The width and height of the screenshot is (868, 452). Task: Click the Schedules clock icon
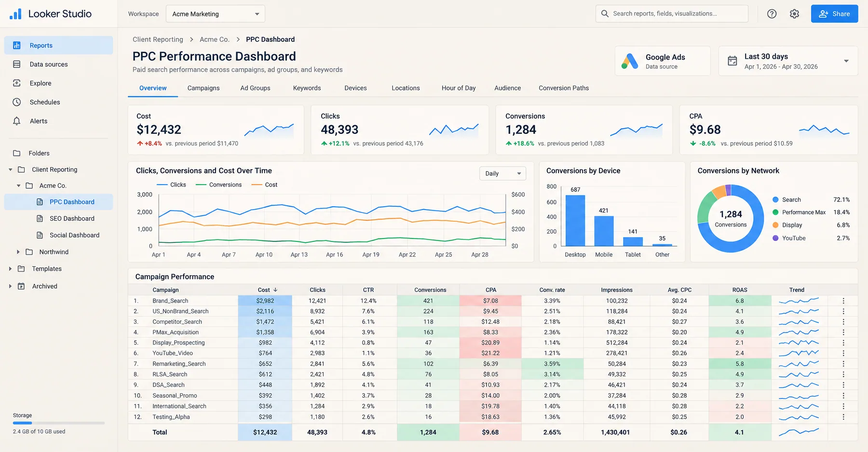[x=17, y=102]
